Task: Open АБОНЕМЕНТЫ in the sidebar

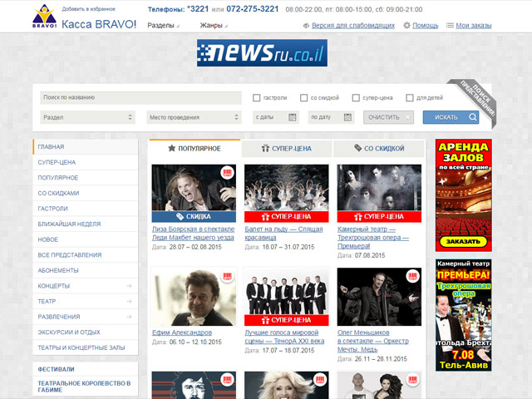Action: 86,270
